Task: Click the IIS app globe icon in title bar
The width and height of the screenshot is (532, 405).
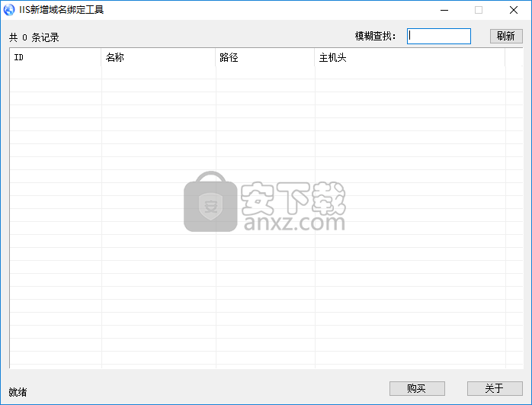Action: (x=9, y=9)
